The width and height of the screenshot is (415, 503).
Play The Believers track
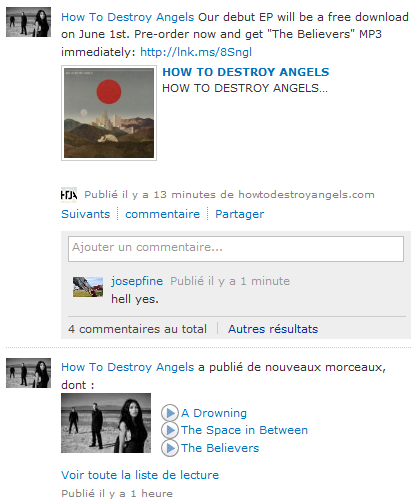170,448
